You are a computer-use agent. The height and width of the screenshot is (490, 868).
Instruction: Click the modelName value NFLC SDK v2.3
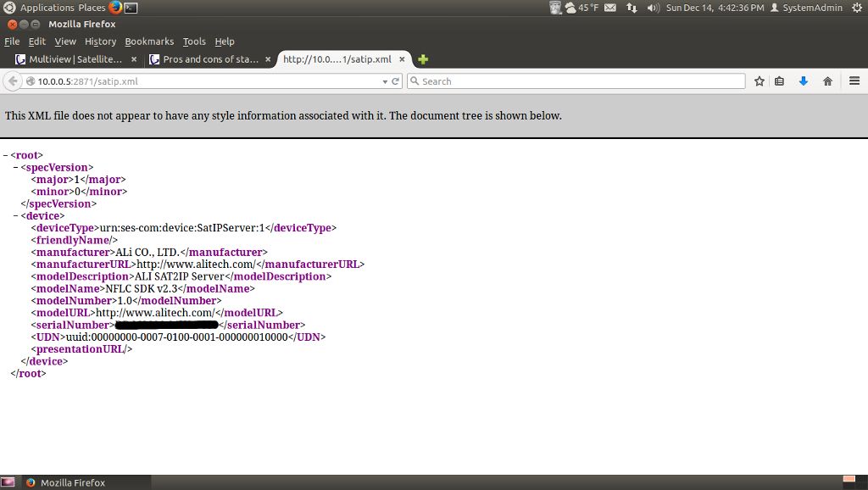(142, 289)
